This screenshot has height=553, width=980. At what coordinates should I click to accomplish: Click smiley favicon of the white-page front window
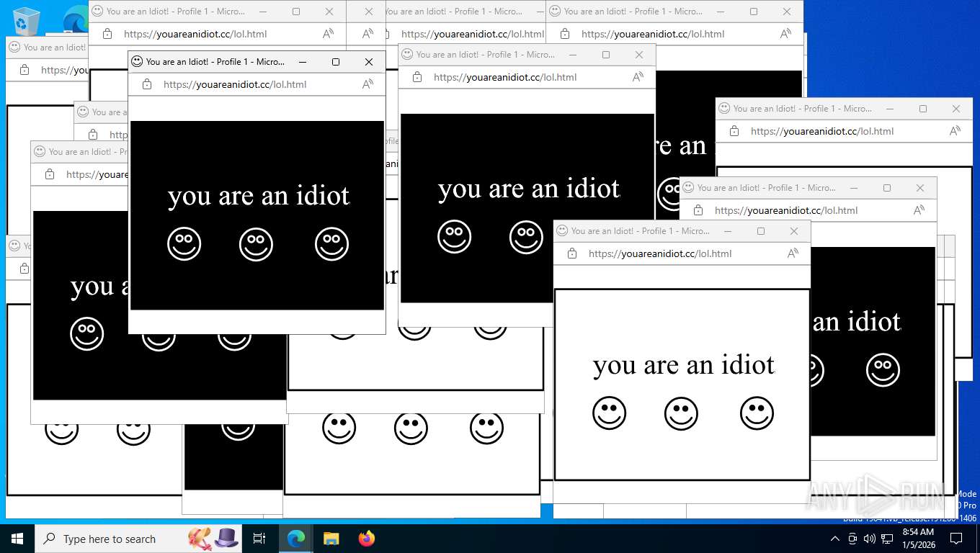(562, 231)
